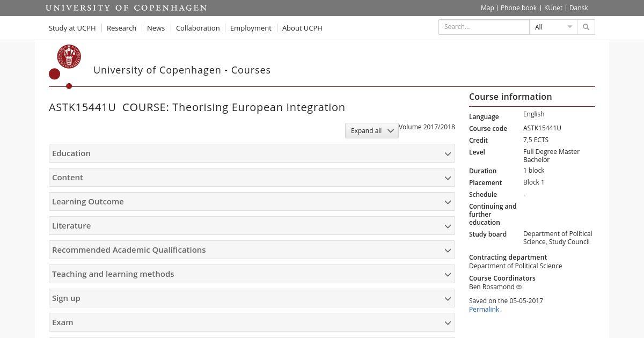The height and width of the screenshot is (338, 644).
Task: Expand the Learning Outcome section
Action: click(252, 202)
